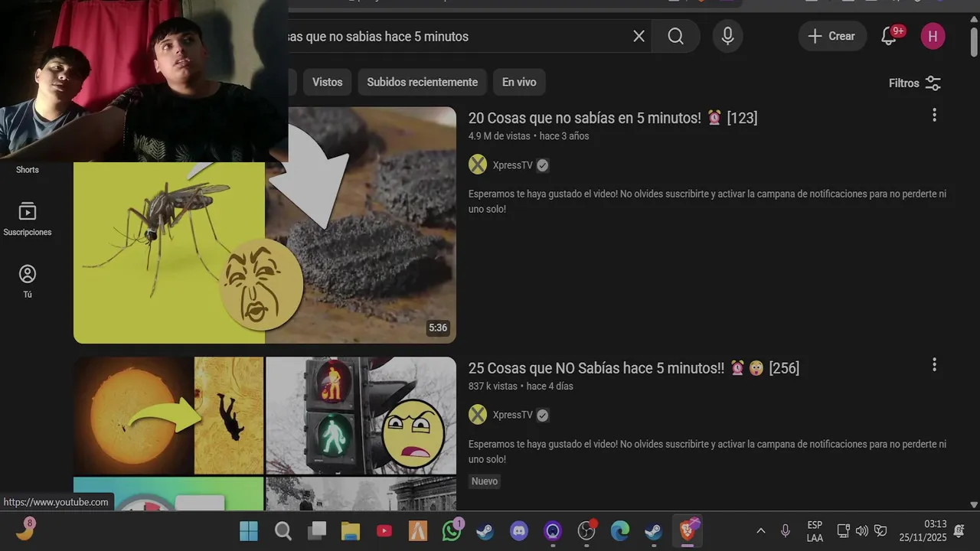This screenshot has height=551, width=980.
Task: Click '837 k vistas' text
Action: [493, 386]
